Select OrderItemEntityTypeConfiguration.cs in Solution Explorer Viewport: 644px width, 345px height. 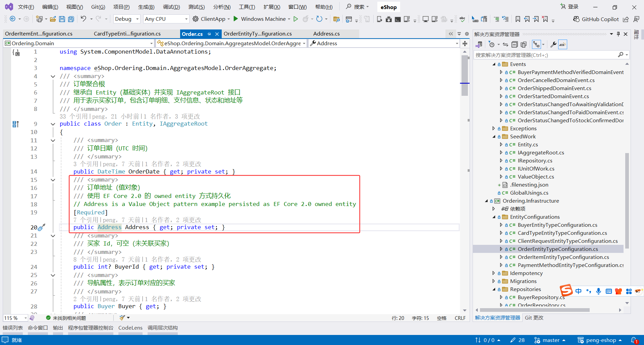click(x=563, y=257)
